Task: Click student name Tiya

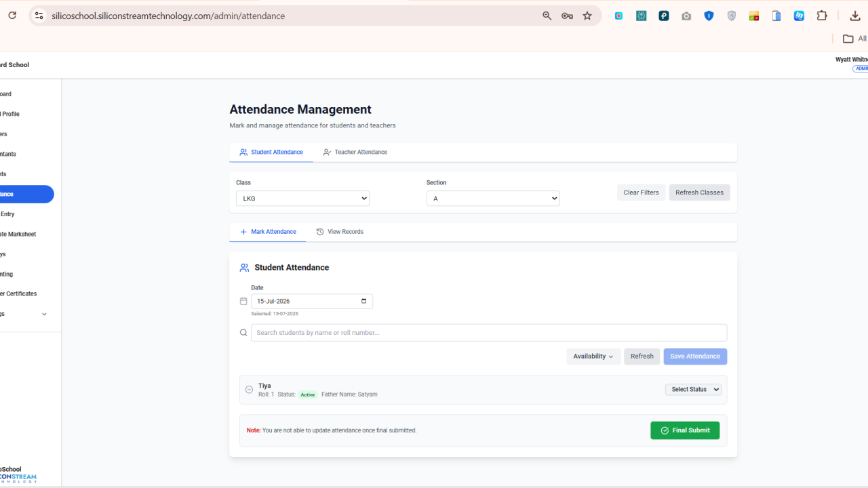Action: point(264,386)
